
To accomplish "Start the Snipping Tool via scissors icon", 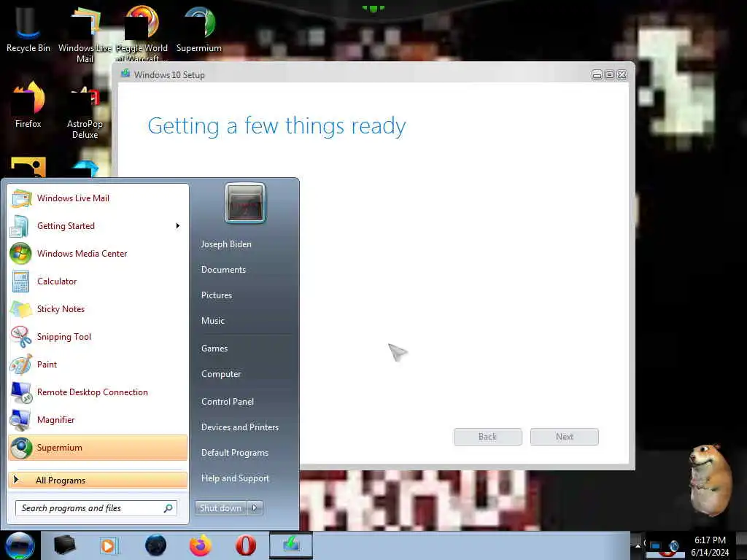I will click(20, 337).
